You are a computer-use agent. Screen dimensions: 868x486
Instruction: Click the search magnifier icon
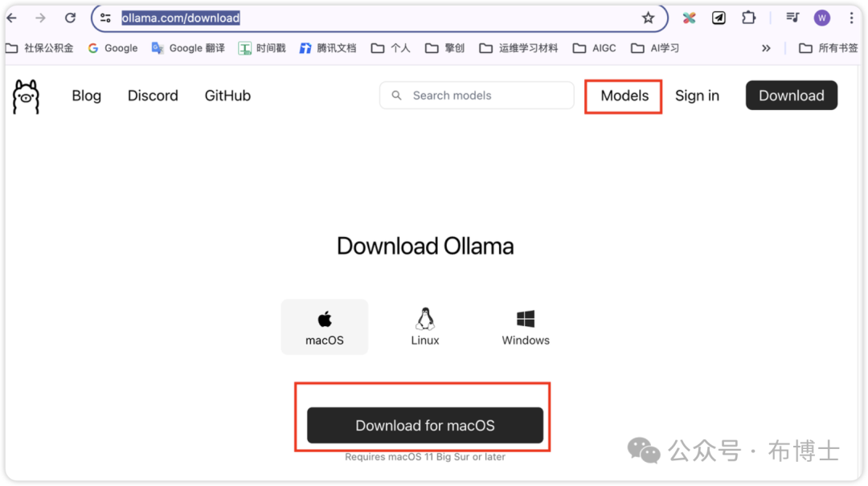pyautogui.click(x=396, y=96)
